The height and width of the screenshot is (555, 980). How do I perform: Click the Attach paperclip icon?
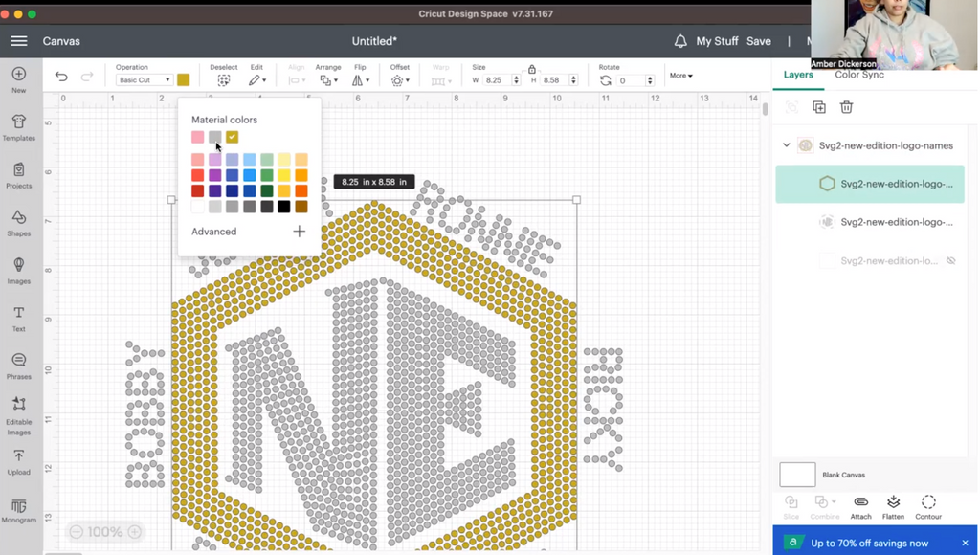pyautogui.click(x=860, y=506)
